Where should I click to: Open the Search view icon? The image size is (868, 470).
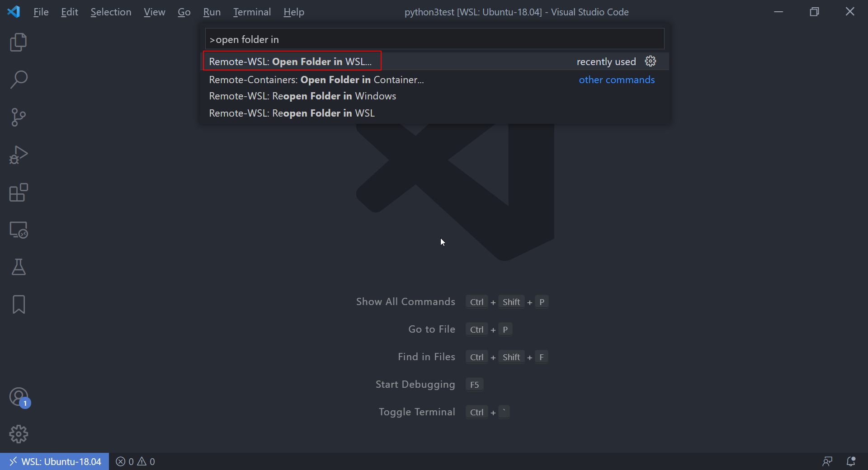pyautogui.click(x=19, y=80)
